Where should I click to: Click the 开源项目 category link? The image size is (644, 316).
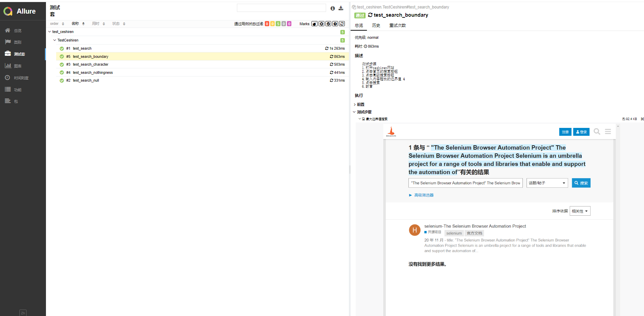pyautogui.click(x=433, y=232)
